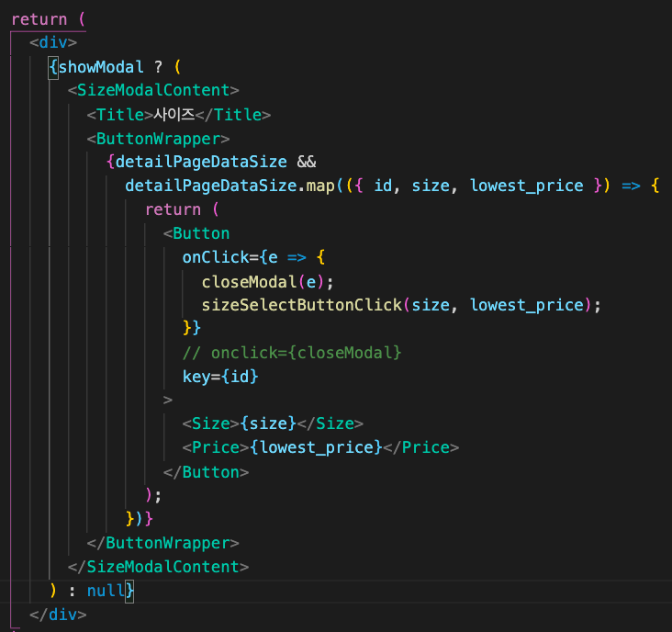Screen dimensions: 672x632
Task: Click the {size} expression in Size tag
Action: [x=268, y=423]
